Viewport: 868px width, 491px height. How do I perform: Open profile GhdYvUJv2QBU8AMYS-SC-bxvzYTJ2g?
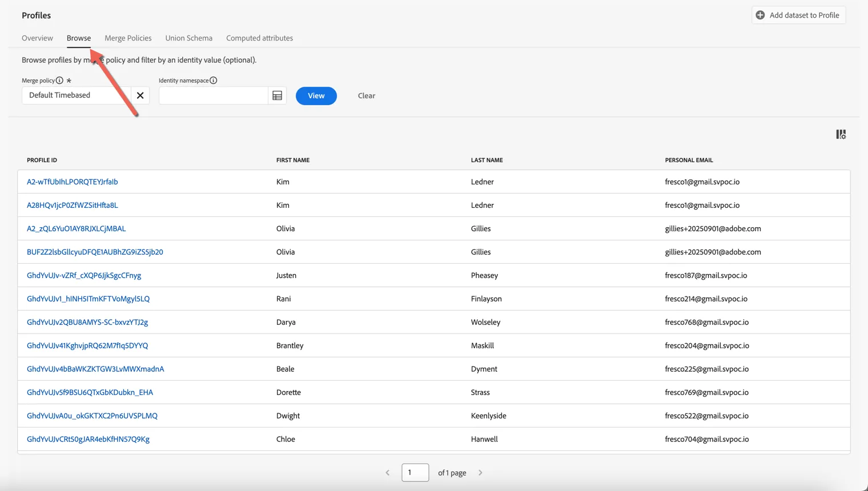[x=87, y=323]
